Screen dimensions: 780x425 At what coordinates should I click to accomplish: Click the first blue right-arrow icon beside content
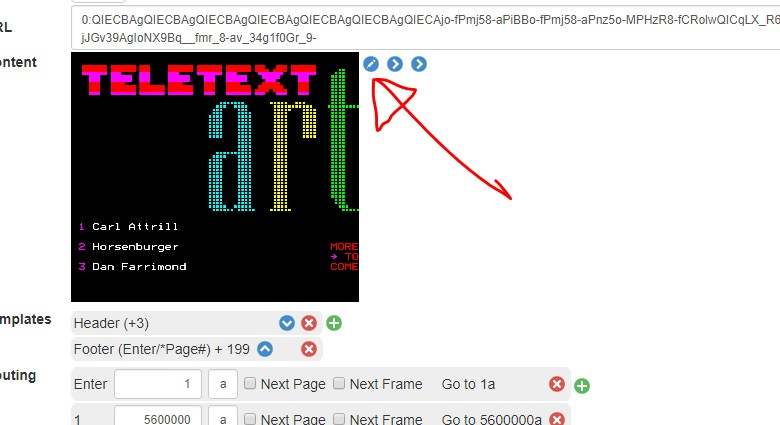pos(394,64)
